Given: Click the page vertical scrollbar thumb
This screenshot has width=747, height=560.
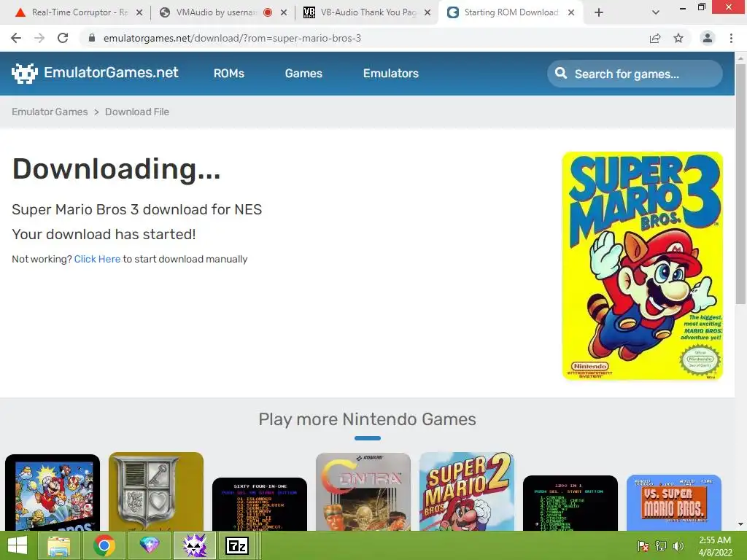Looking at the screenshot, I should (x=740, y=183).
